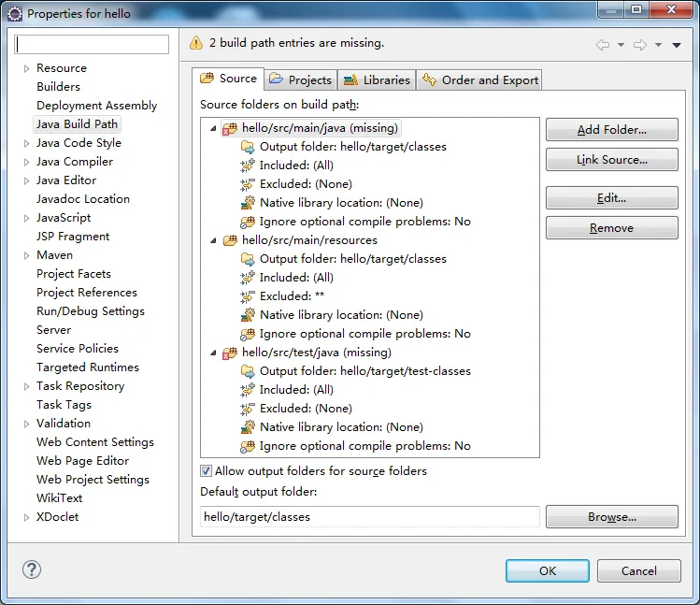Click source folder icon for hello/src/main/resources
Viewport: 700px width, 605px height.
coord(230,240)
